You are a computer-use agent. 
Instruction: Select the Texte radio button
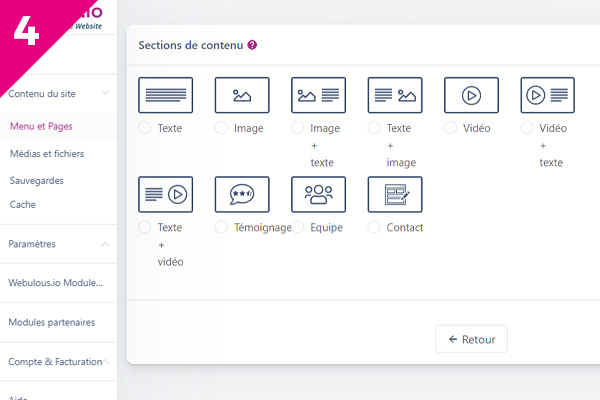(146, 128)
